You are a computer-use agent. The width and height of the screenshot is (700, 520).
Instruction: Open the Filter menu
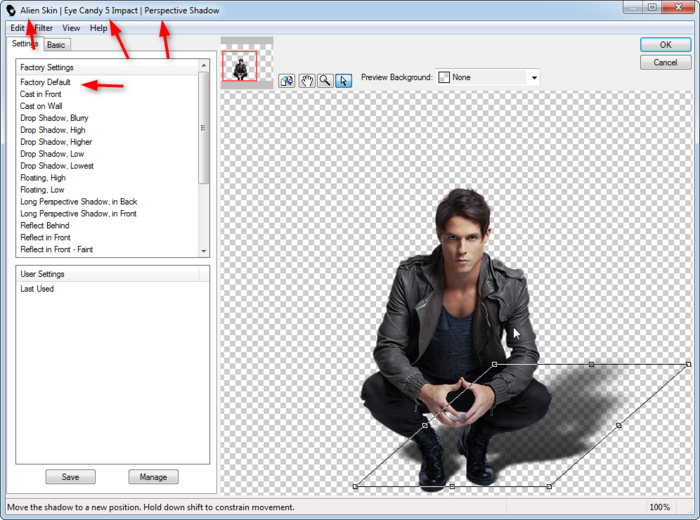tap(43, 28)
